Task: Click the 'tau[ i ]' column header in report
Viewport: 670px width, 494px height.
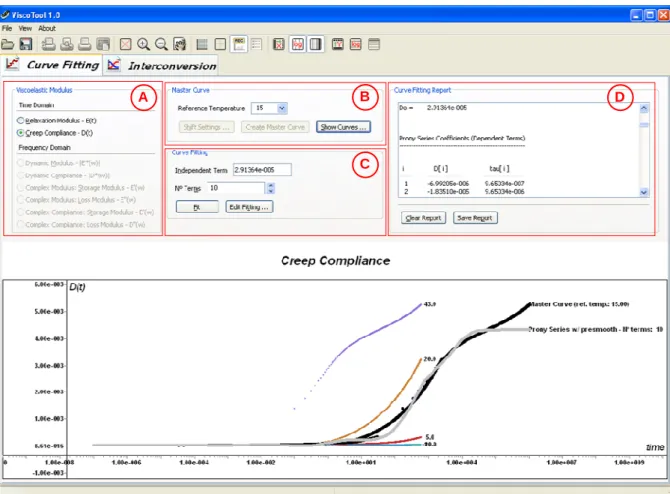Action: pos(499,169)
